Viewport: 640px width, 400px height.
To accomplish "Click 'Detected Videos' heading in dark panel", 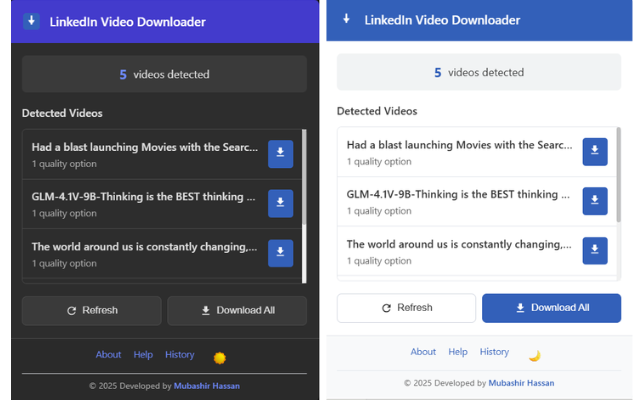I will (x=62, y=113).
